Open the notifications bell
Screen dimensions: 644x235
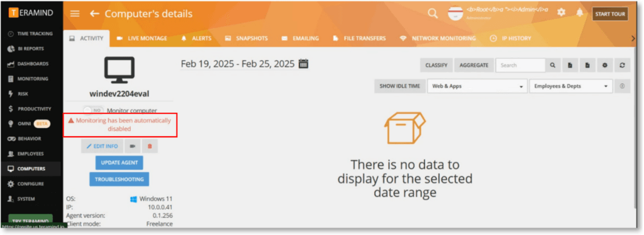point(579,13)
